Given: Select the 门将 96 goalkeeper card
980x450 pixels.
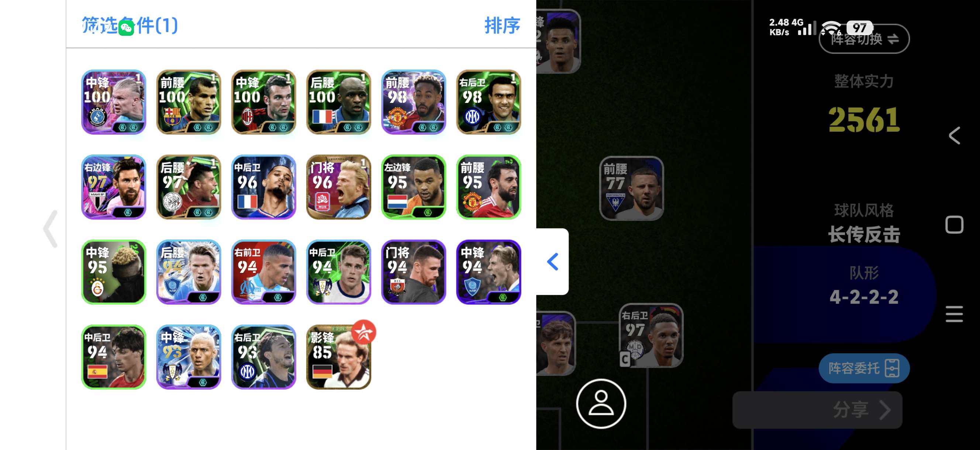Looking at the screenshot, I should tap(339, 187).
